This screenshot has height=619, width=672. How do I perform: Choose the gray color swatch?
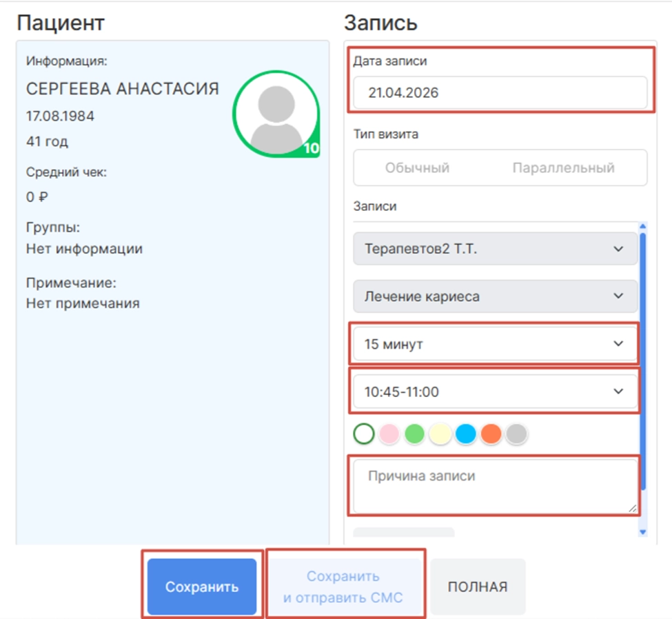point(516,434)
